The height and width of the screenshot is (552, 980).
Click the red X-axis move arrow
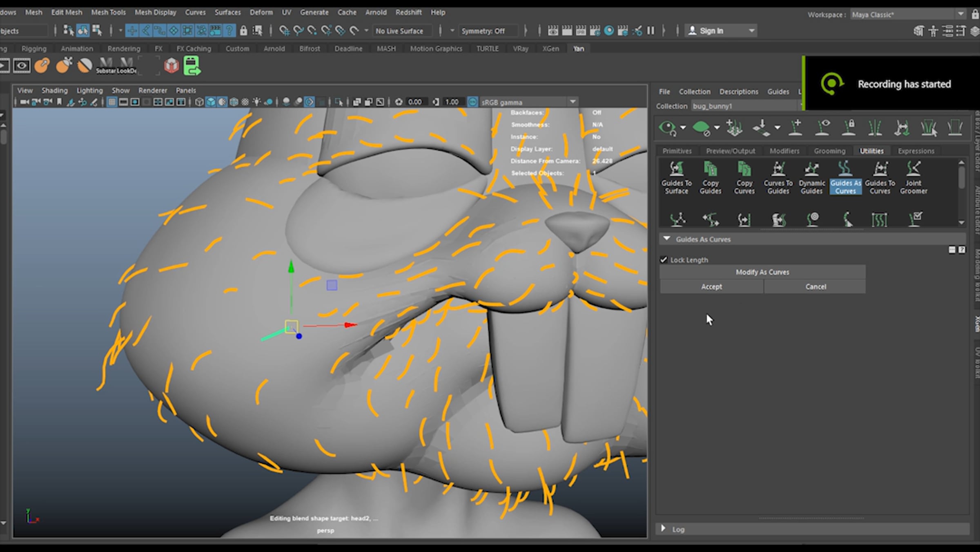tap(350, 325)
